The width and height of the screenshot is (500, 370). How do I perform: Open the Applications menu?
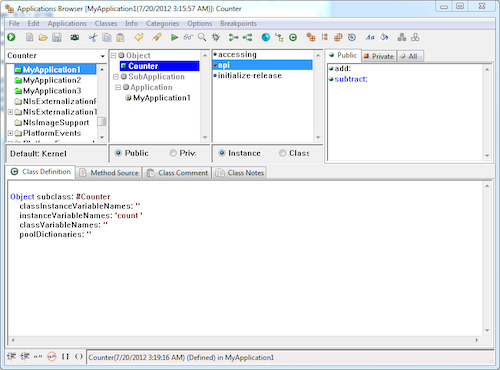click(67, 24)
